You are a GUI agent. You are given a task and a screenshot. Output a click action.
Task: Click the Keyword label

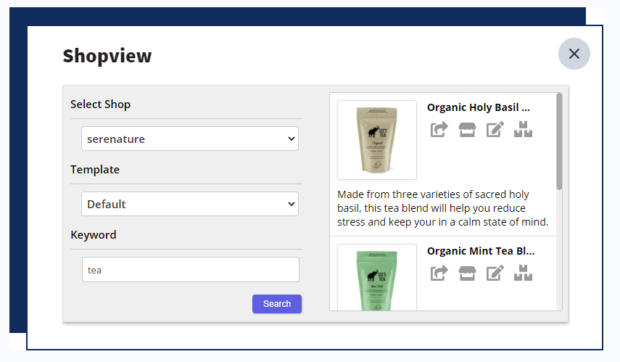click(x=93, y=235)
